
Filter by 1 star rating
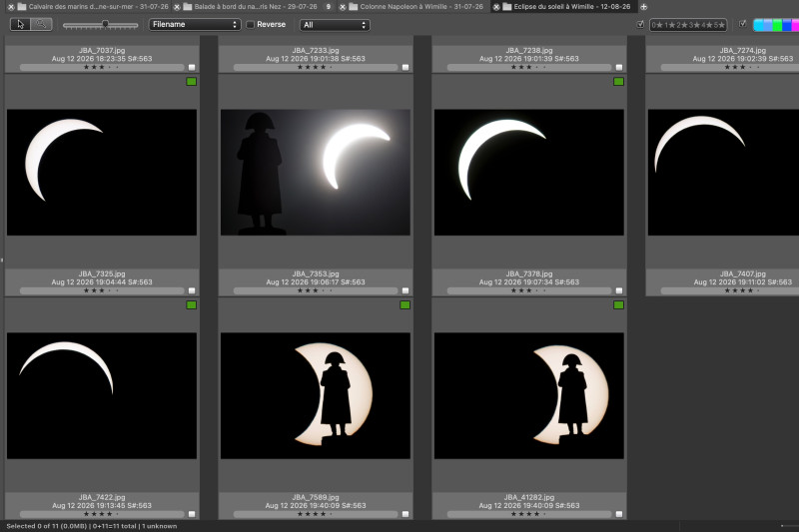(x=669, y=25)
